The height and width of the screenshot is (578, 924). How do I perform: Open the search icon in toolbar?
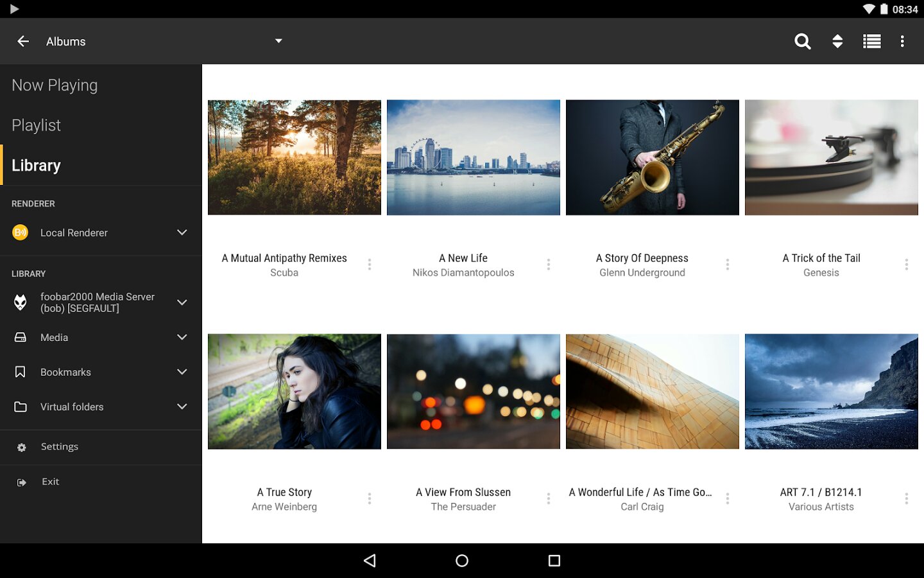point(802,42)
